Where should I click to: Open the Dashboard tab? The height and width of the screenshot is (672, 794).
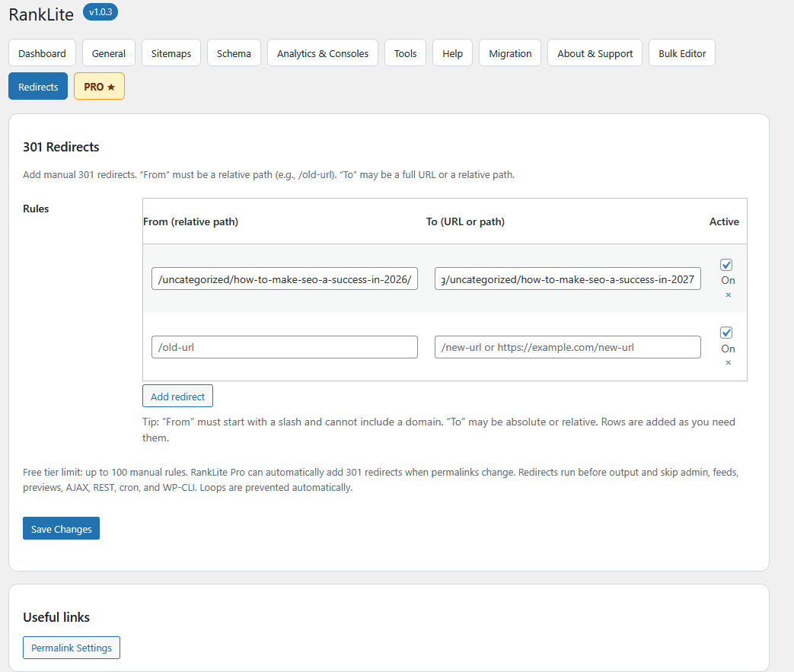click(42, 53)
